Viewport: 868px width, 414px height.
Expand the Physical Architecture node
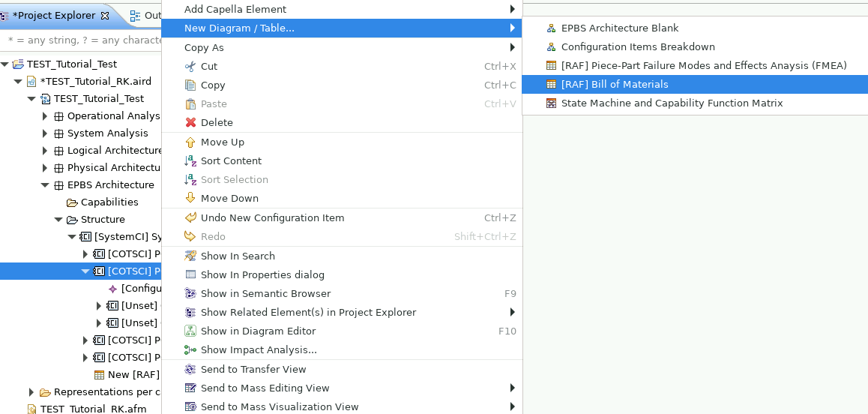pos(46,168)
